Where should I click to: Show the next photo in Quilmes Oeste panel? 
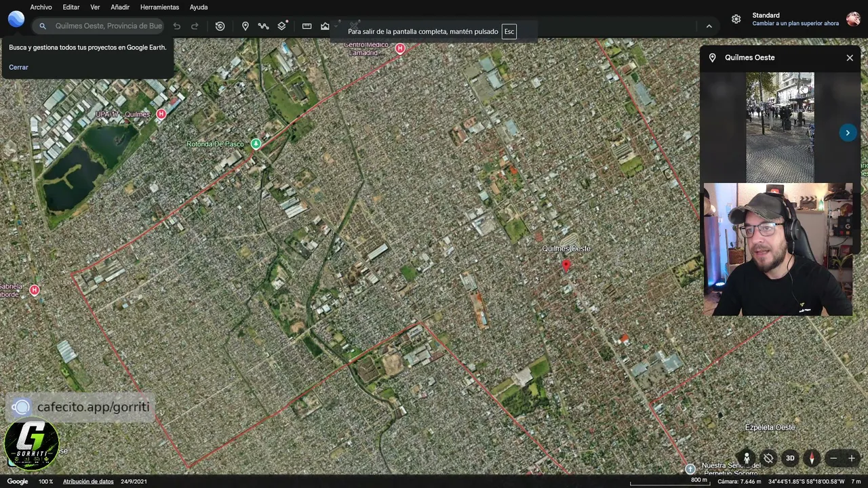[x=848, y=133]
